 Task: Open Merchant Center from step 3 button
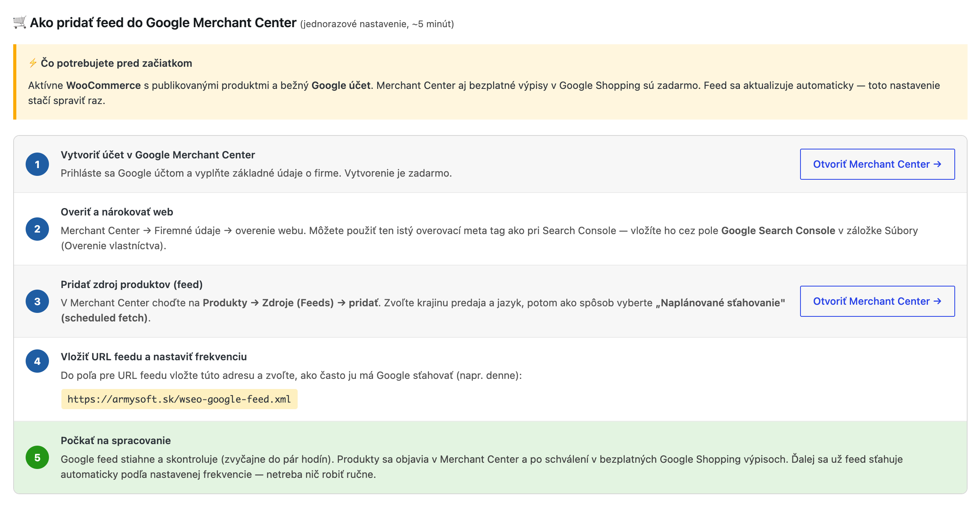877,301
